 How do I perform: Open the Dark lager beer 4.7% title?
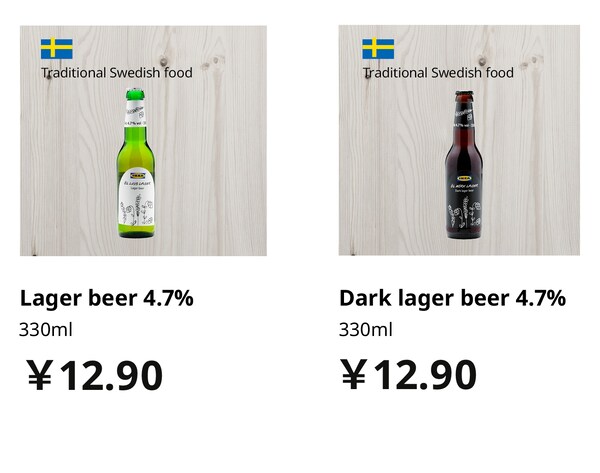452,298
